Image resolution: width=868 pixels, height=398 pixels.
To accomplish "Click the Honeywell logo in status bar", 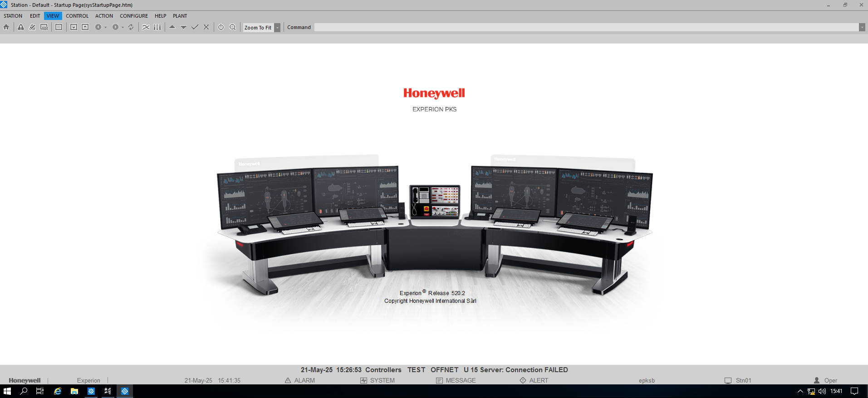I will tap(25, 380).
